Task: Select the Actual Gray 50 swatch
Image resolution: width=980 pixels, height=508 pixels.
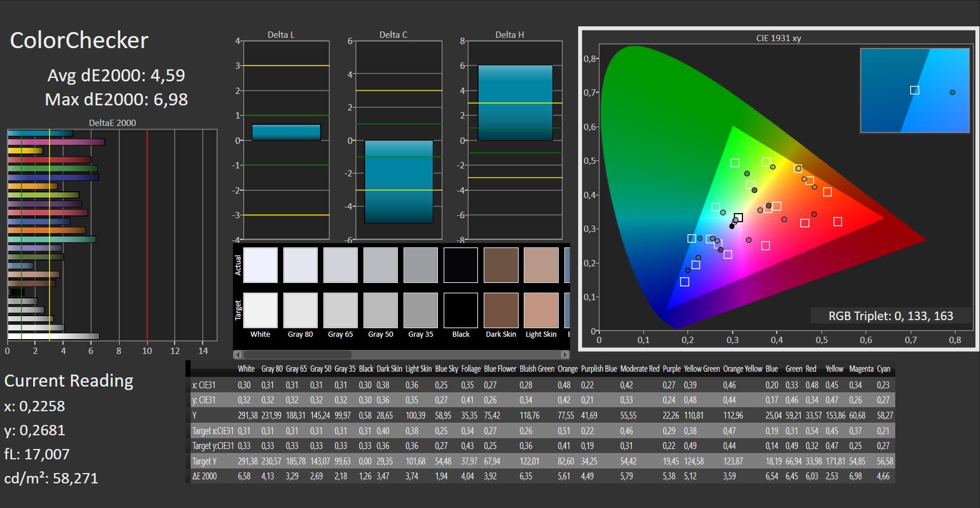Action: coord(381,265)
